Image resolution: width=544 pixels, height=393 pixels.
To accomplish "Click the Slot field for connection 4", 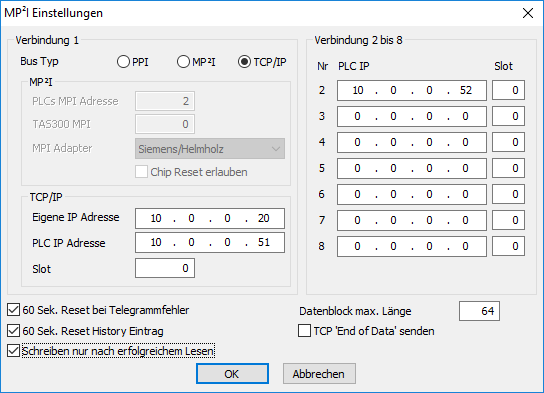I will coord(508,142).
